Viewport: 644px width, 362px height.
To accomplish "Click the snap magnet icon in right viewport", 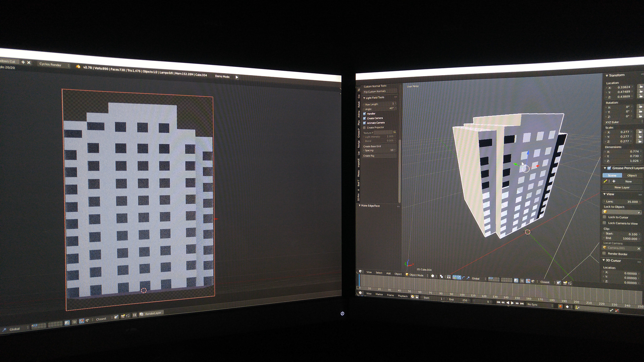I will pyautogui.click(x=528, y=281).
